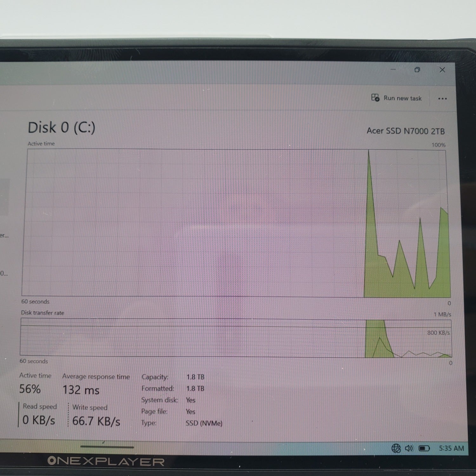Click the Run new task button
476x476 pixels.
pos(396,98)
